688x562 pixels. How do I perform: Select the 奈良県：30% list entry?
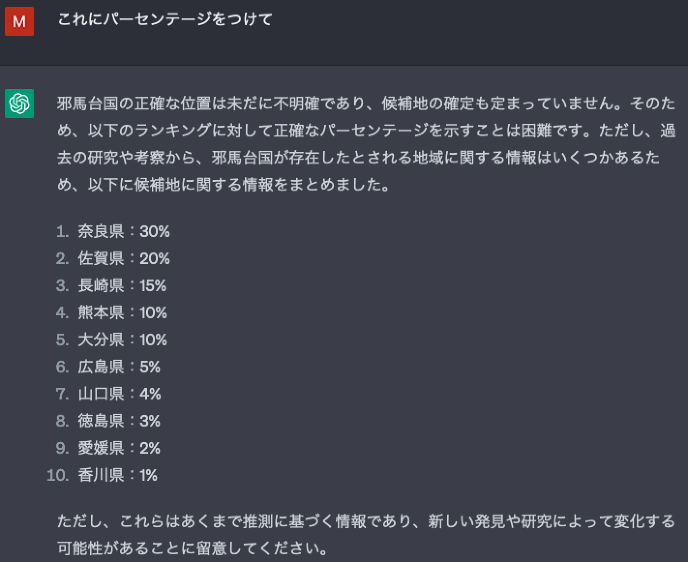click(123, 231)
